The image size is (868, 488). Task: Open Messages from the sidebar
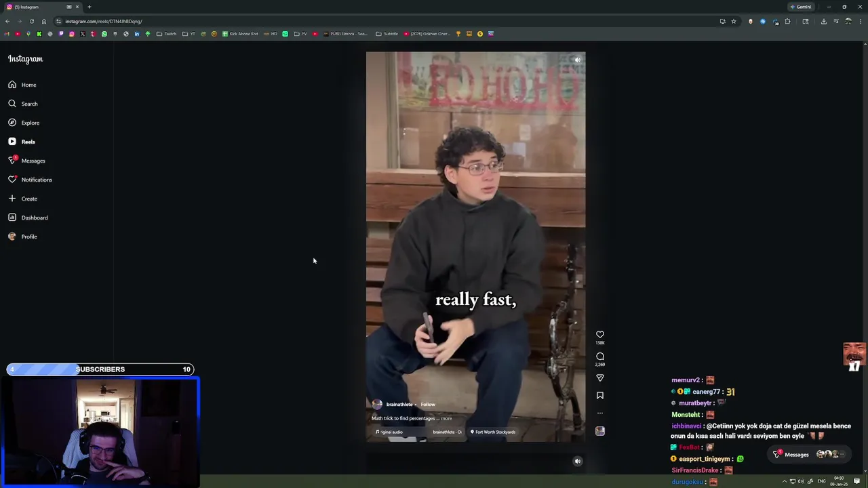26,161
